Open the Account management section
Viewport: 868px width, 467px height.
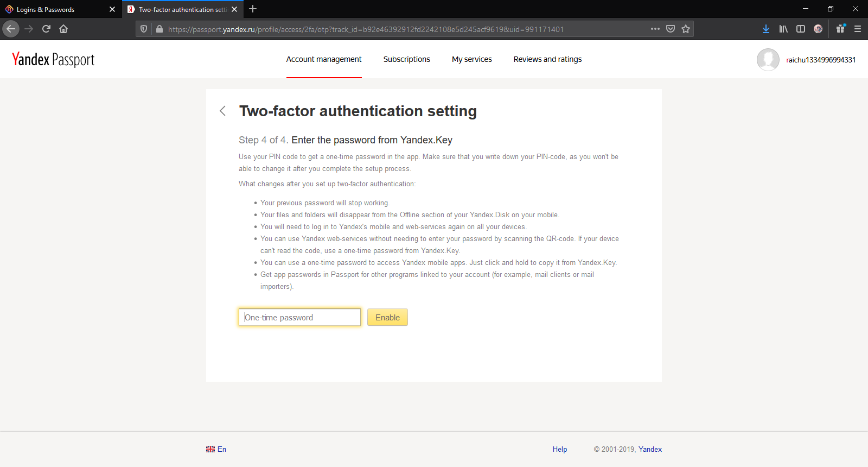(324, 59)
